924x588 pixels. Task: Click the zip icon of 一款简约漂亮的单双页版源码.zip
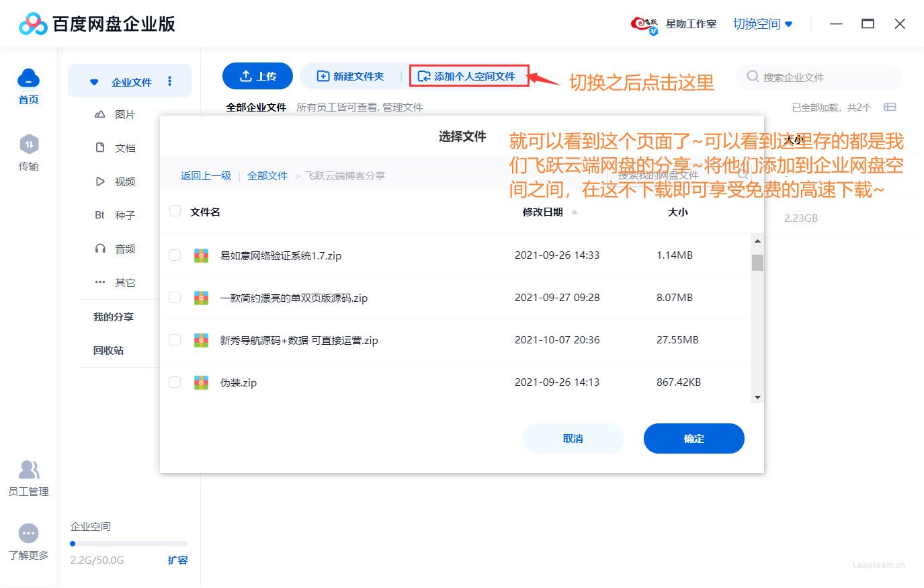coord(201,298)
